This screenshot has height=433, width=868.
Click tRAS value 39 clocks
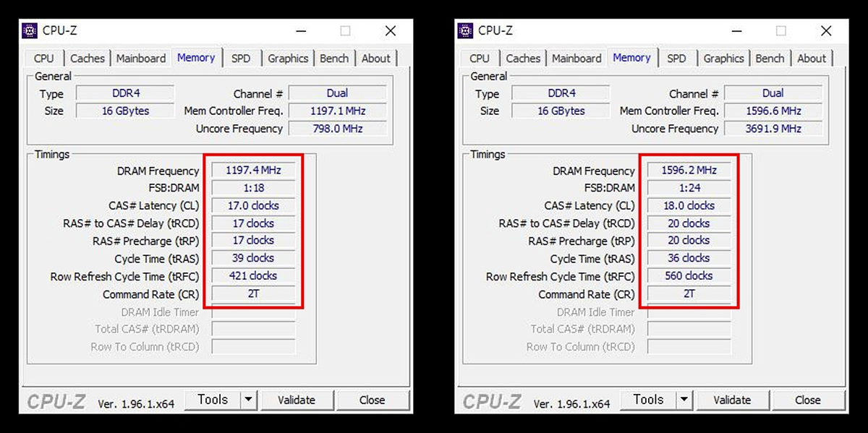coord(253,258)
